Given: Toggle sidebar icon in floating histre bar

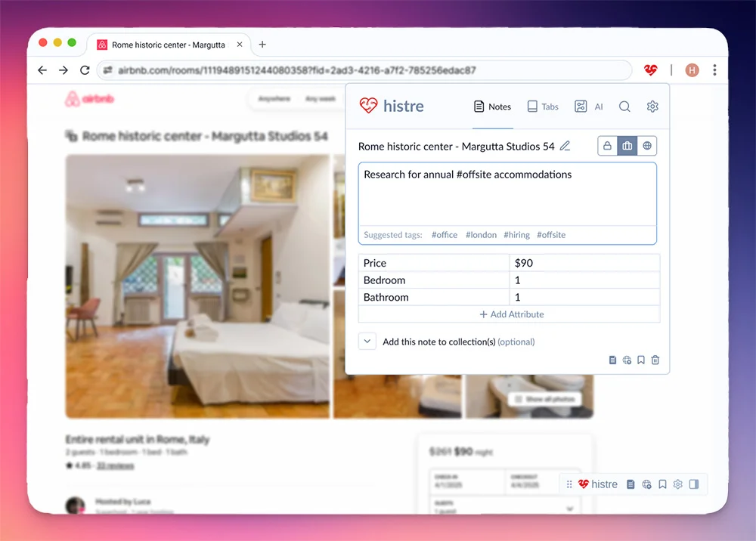Looking at the screenshot, I should click(x=694, y=484).
